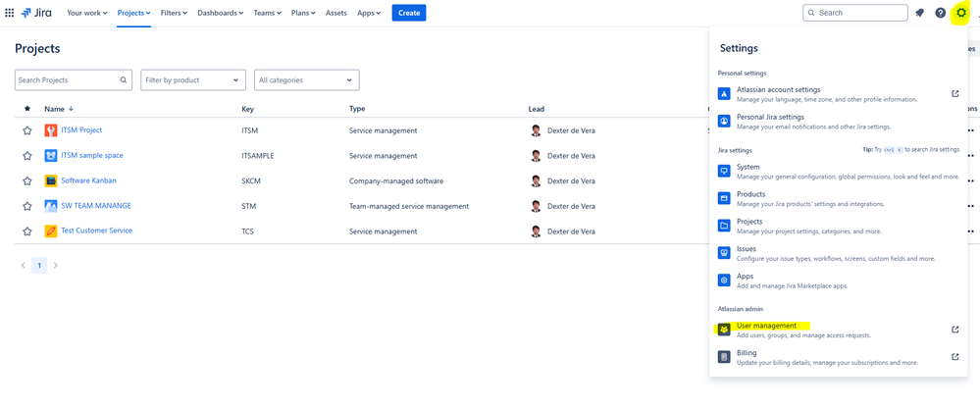Click the top Search box
The width and height of the screenshot is (980, 409).
point(855,13)
